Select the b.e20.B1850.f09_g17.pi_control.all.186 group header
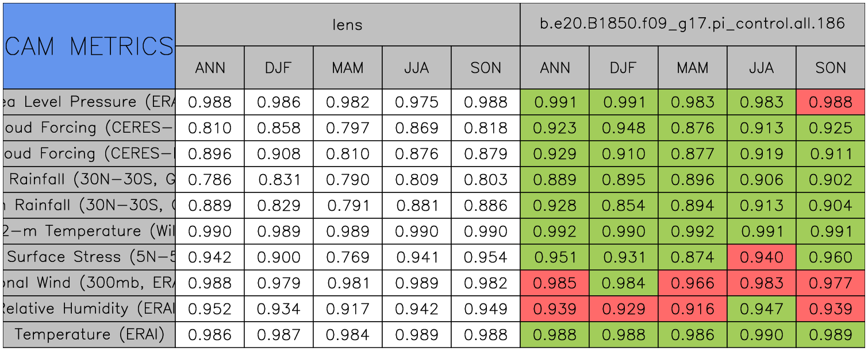 (692, 24)
